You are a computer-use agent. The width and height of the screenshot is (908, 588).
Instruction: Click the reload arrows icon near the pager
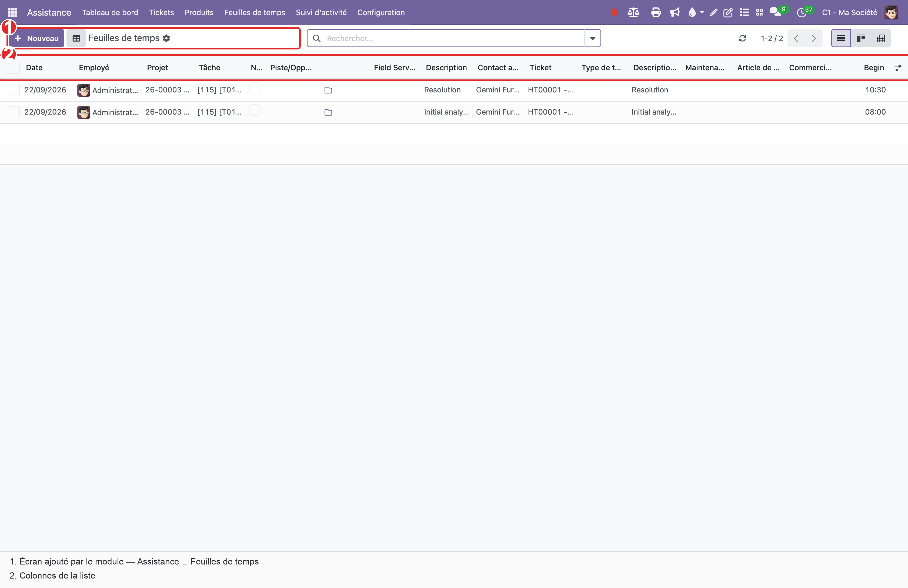click(x=742, y=38)
